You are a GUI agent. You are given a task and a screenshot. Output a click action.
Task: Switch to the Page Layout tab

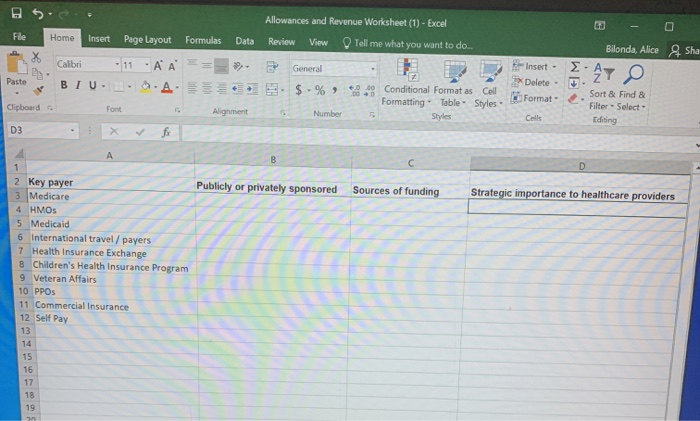point(147,40)
